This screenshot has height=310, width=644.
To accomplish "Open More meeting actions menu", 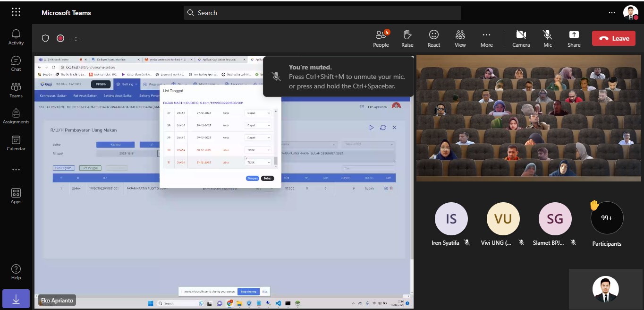I will [x=486, y=39].
